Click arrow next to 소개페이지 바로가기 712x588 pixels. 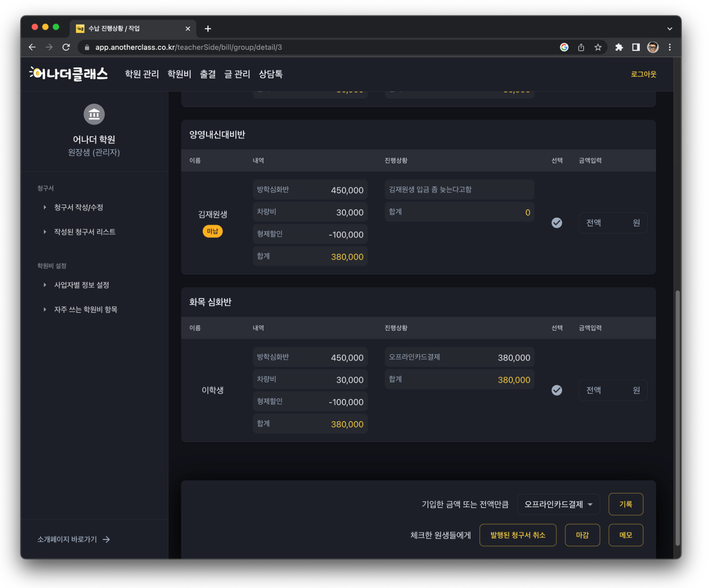click(x=106, y=539)
